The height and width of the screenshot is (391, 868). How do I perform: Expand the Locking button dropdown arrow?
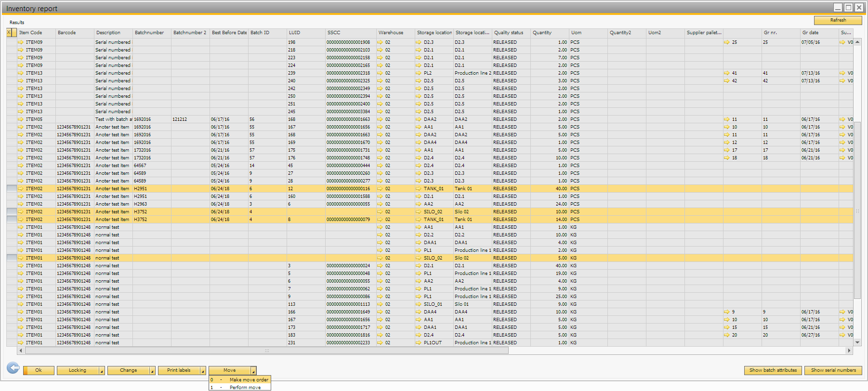click(x=102, y=371)
